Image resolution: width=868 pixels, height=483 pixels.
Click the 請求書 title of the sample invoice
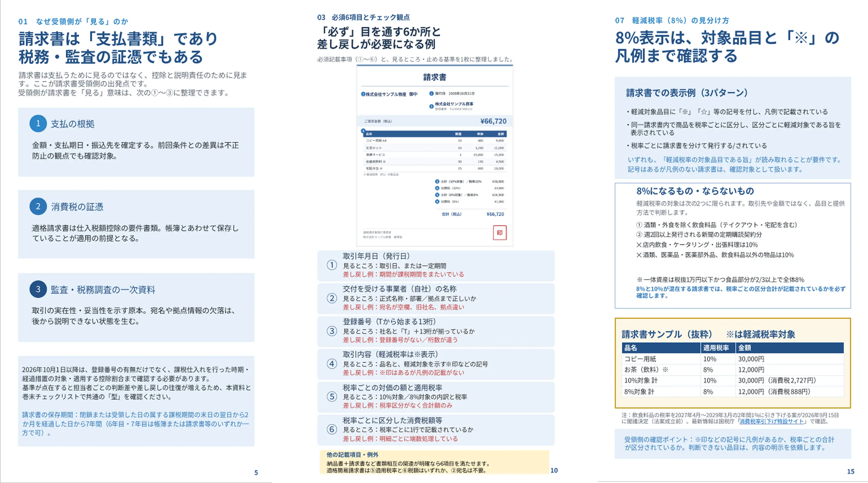pyautogui.click(x=435, y=77)
